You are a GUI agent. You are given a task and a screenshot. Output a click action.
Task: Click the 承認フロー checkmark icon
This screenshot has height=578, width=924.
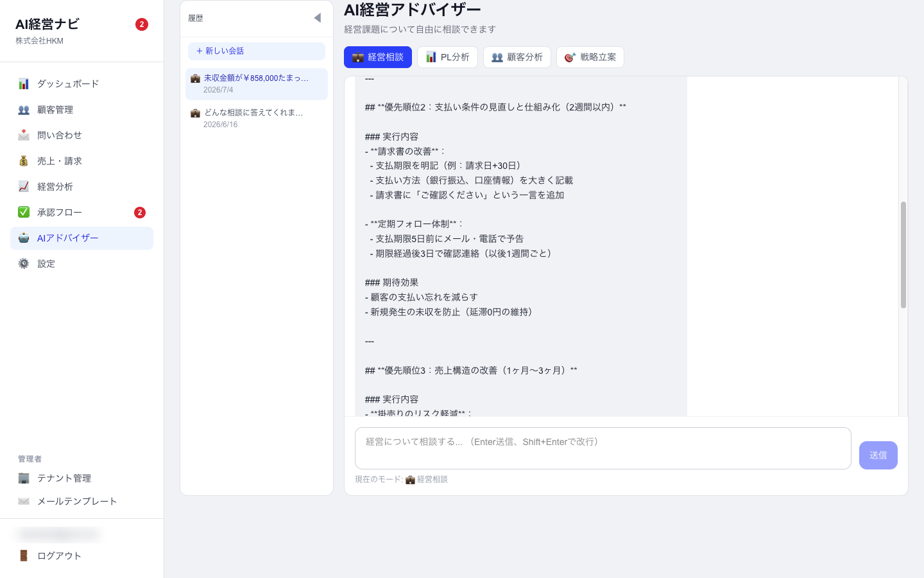coord(24,212)
